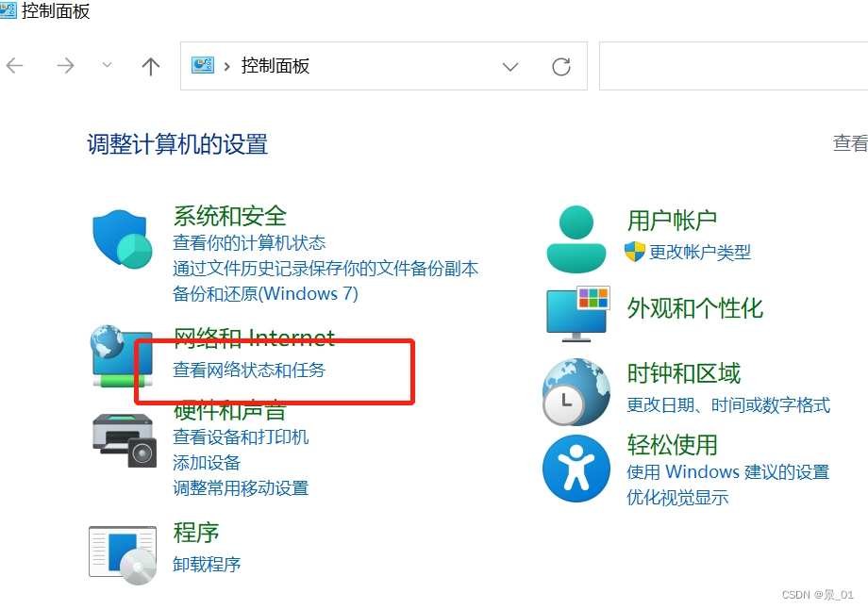Click the 用户帐户 icon
The width and height of the screenshot is (868, 609).
pos(576,236)
